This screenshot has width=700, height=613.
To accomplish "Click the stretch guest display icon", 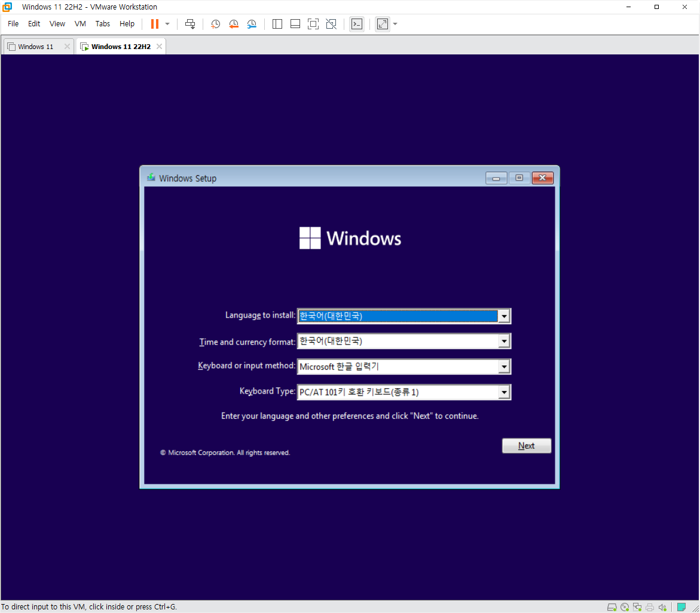I will point(383,24).
